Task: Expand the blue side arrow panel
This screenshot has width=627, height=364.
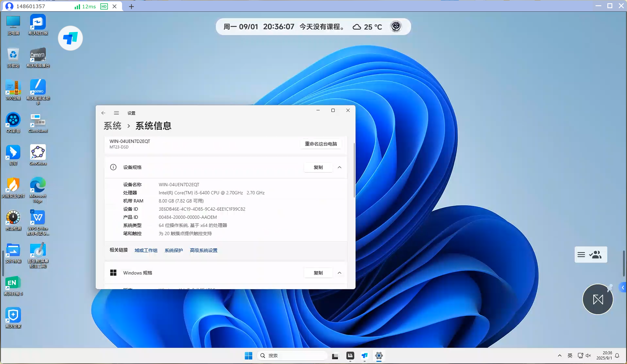Action: pos(623,288)
